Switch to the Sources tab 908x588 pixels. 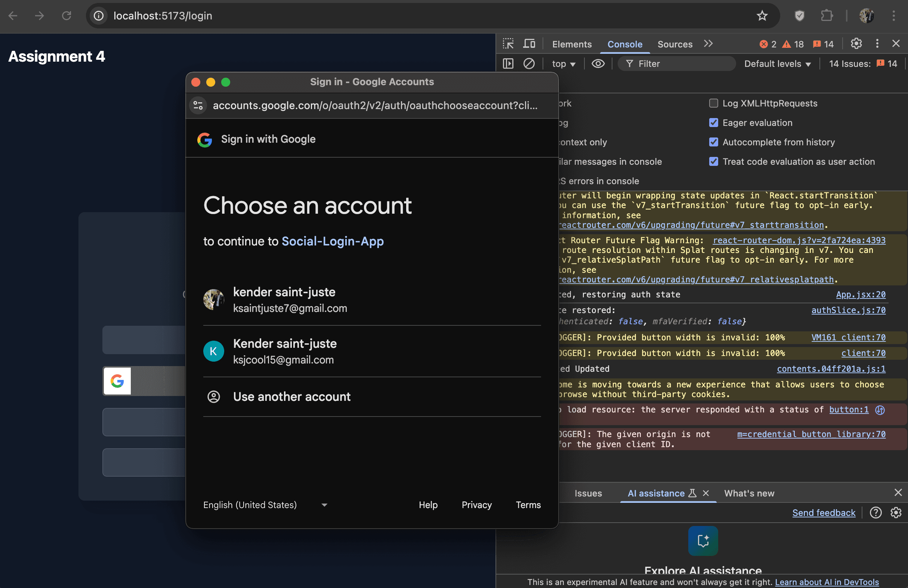point(674,44)
